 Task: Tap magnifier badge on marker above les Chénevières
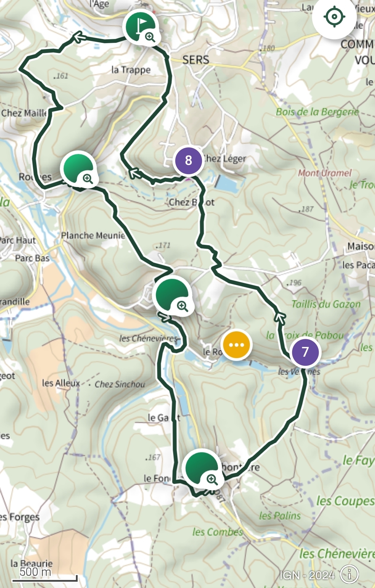pos(182,306)
